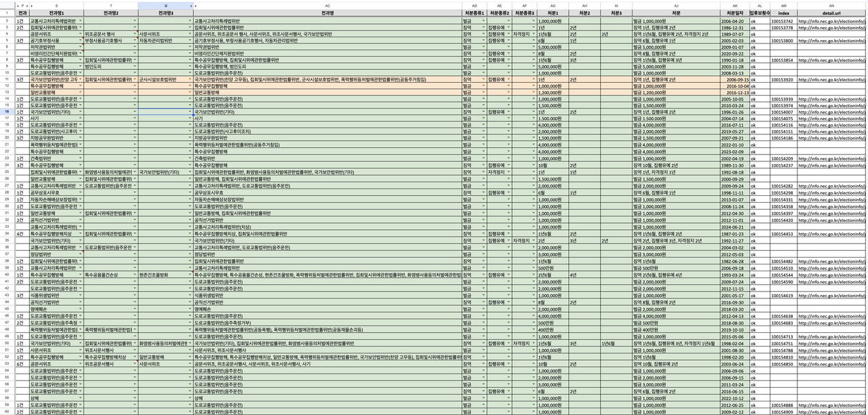Open 전과명2 dropdown for 범인도피 row 9

(x=135, y=66)
